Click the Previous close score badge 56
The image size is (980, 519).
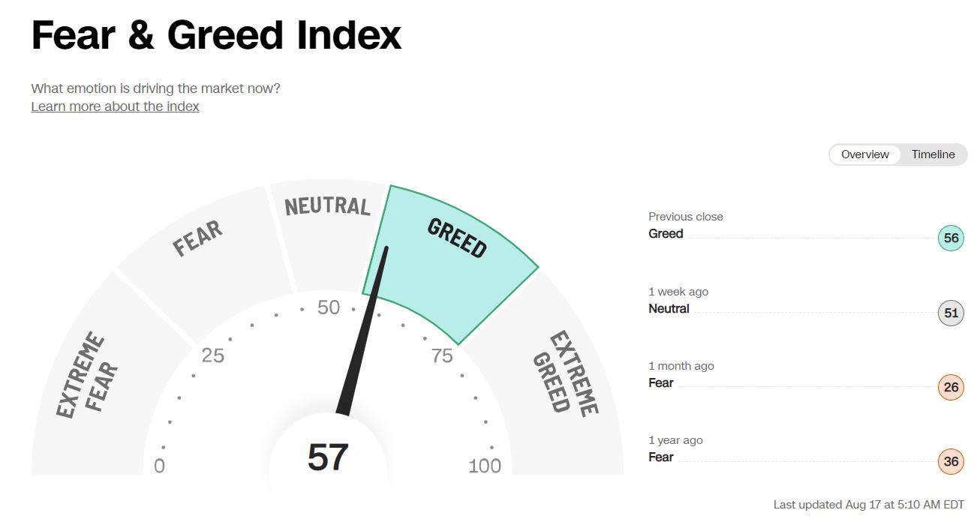[951, 238]
